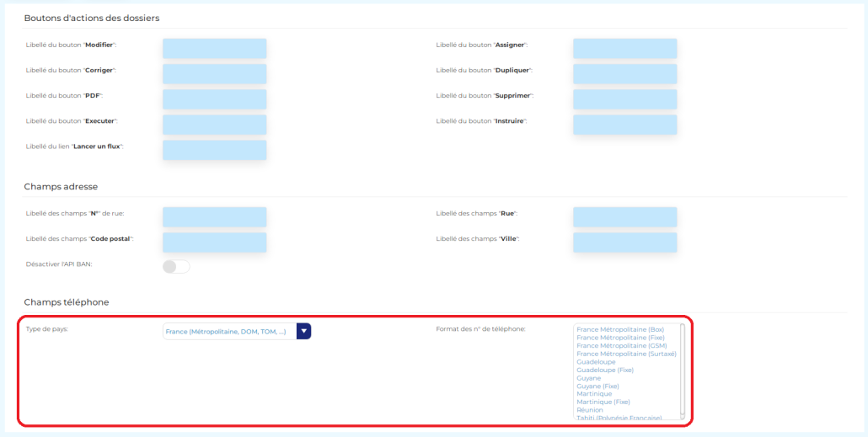Click the "Instruire" button label field
868x437 pixels.
click(624, 125)
